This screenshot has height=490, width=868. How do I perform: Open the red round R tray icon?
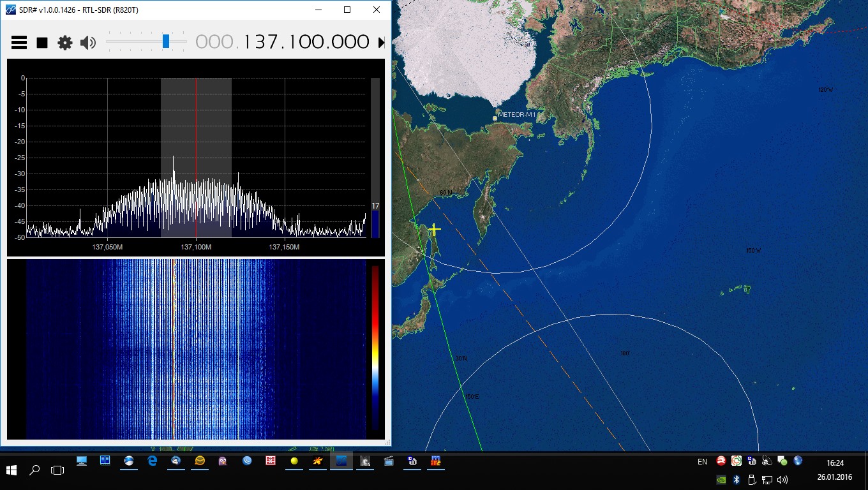(x=721, y=461)
